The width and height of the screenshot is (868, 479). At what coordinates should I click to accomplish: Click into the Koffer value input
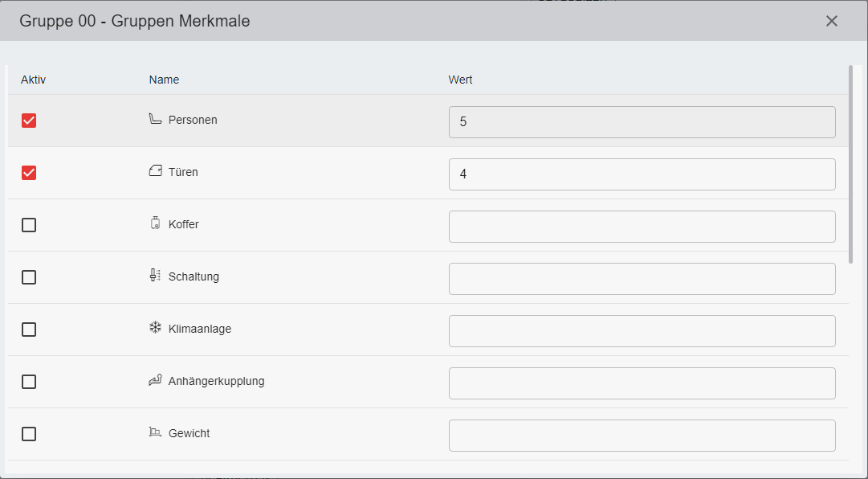tap(642, 227)
